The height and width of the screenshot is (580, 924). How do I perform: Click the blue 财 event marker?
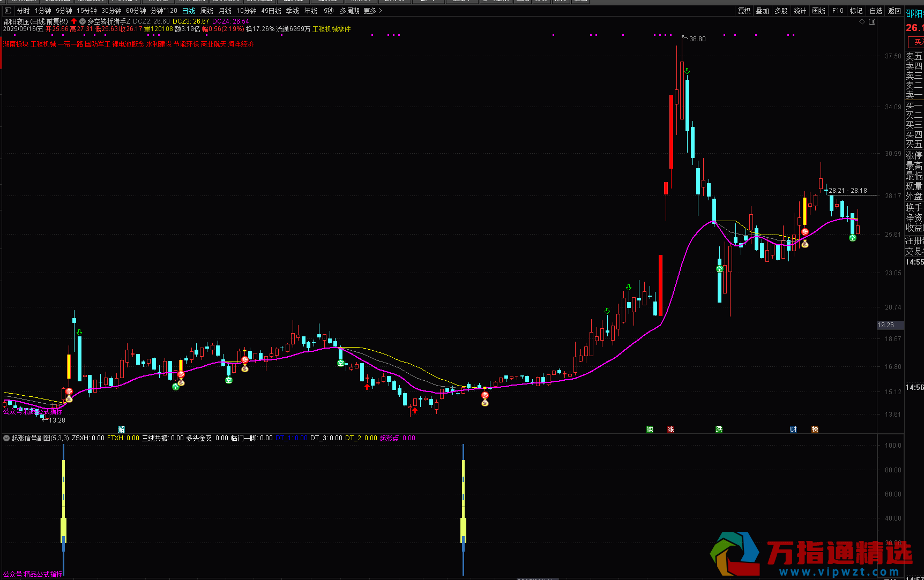[793, 430]
